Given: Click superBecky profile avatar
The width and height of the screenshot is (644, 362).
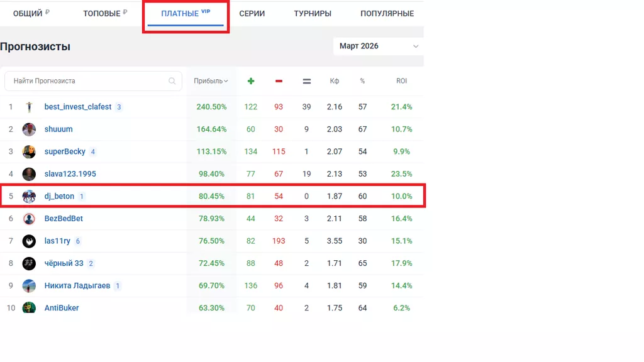Looking at the screenshot, I should point(29,151).
